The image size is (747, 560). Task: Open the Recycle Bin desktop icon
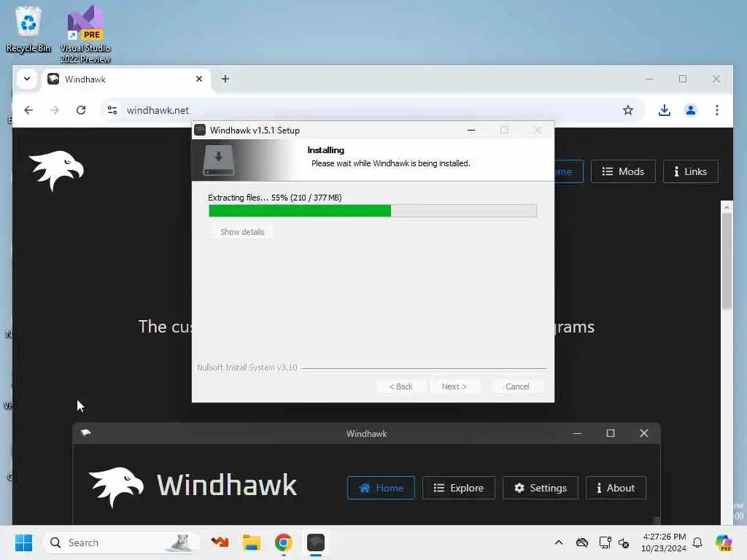tap(28, 29)
